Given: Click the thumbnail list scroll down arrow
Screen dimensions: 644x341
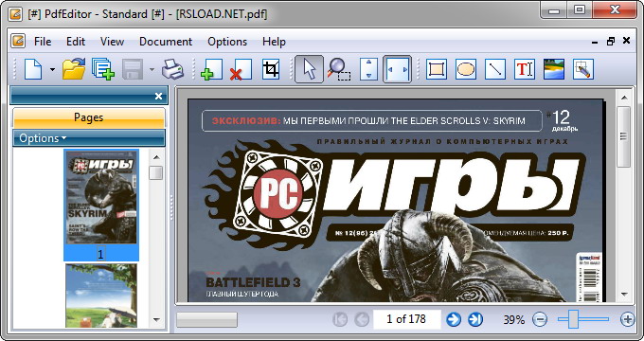Looking at the screenshot, I should click(156, 319).
